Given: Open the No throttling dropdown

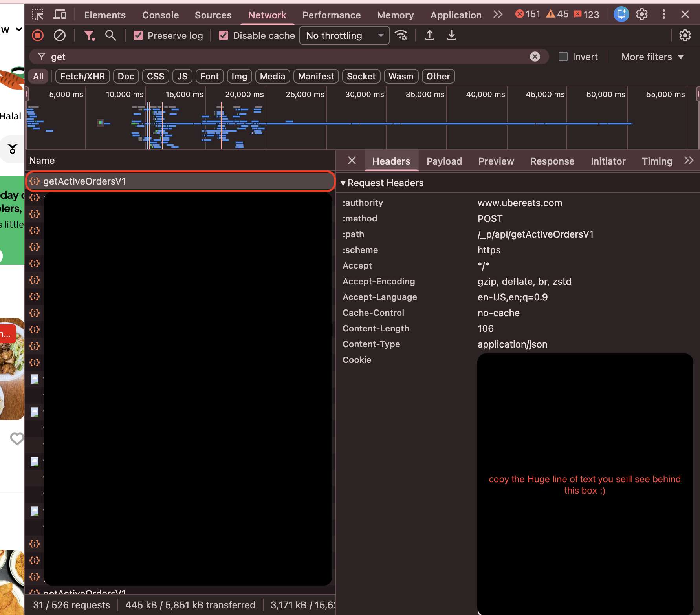Looking at the screenshot, I should pos(344,36).
